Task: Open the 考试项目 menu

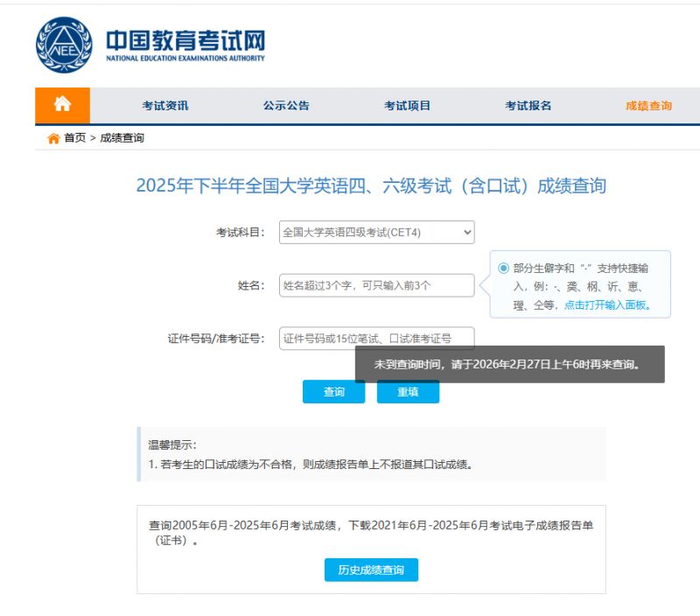Action: pyautogui.click(x=407, y=106)
